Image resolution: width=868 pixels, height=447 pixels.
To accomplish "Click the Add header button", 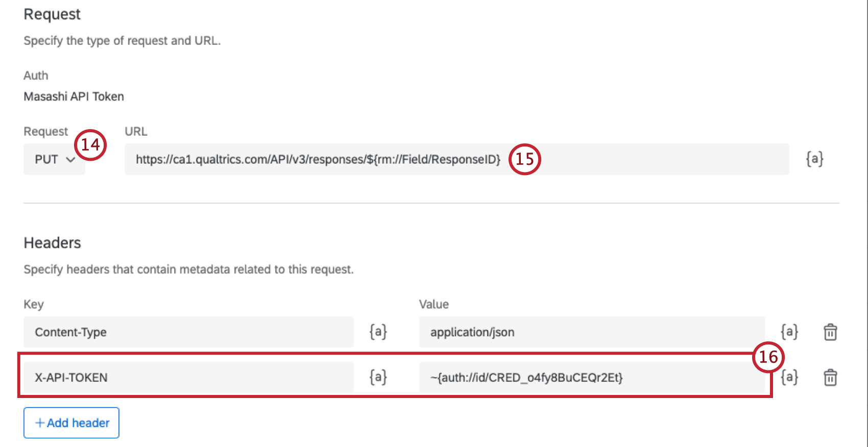I will [71, 423].
